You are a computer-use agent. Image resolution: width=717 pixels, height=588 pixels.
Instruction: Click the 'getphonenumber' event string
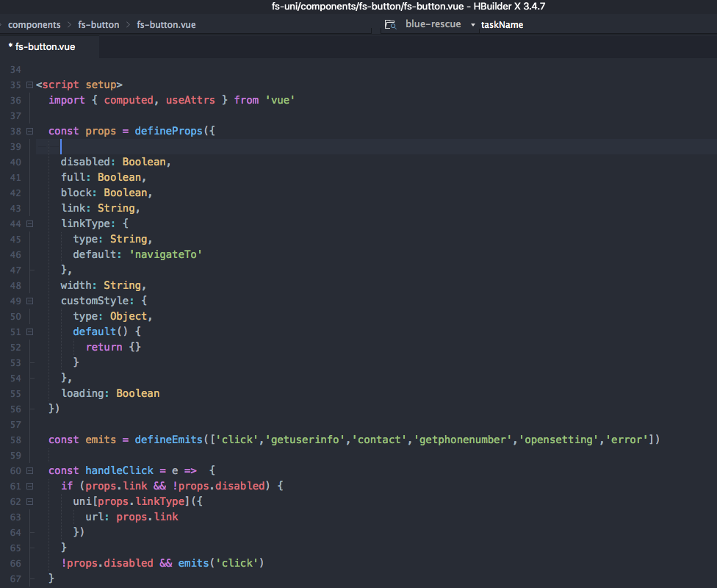[463, 440]
